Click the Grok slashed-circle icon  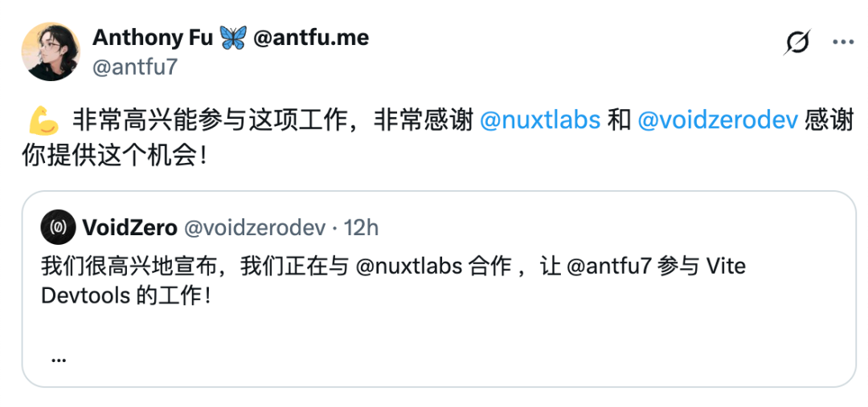(x=798, y=42)
